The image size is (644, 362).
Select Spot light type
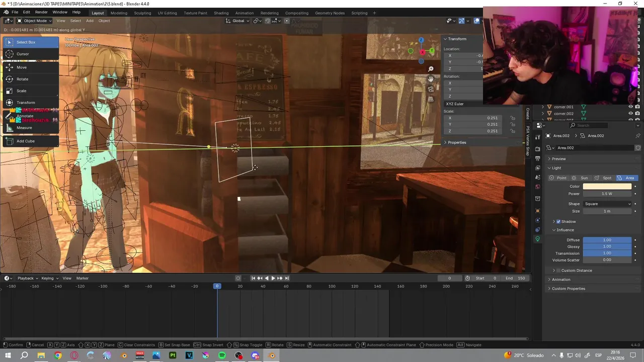[603, 178]
